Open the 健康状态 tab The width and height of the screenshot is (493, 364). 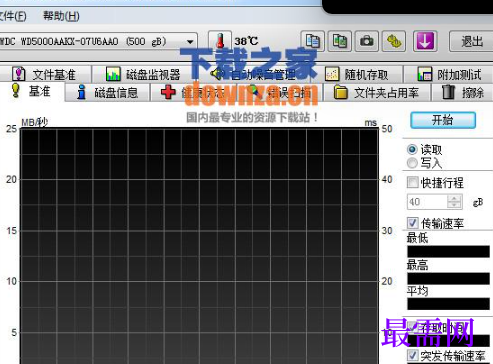pos(193,92)
